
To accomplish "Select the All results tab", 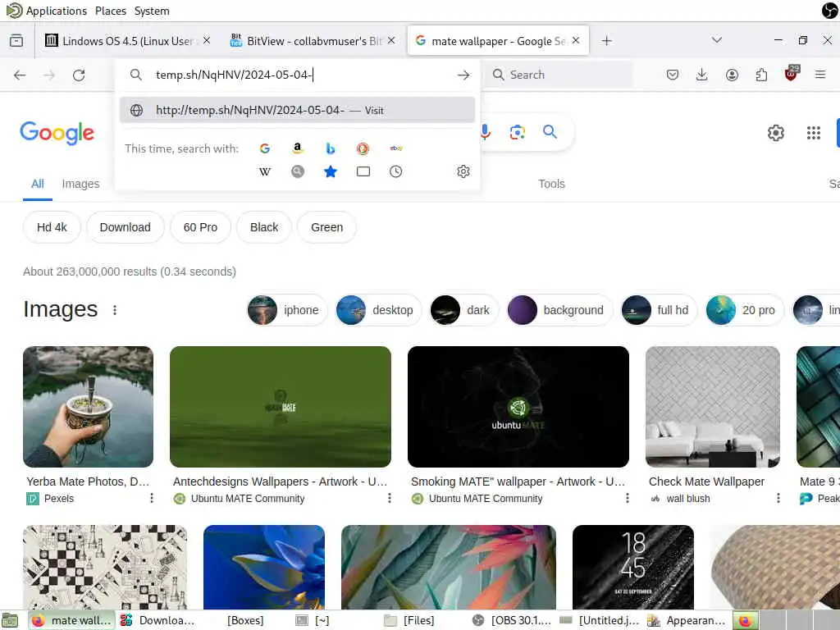I will click(38, 184).
